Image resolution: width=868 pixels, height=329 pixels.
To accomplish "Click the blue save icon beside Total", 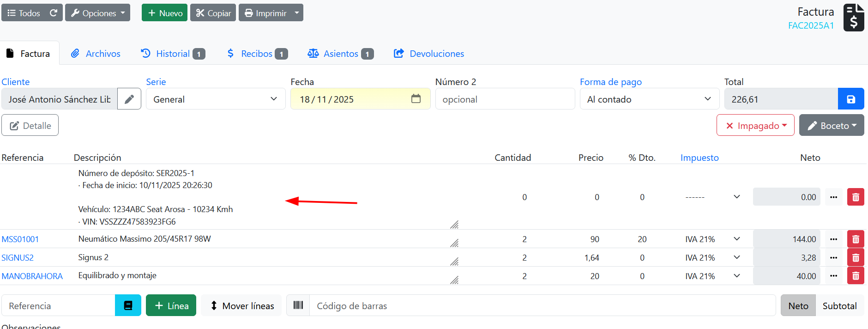I will point(850,99).
